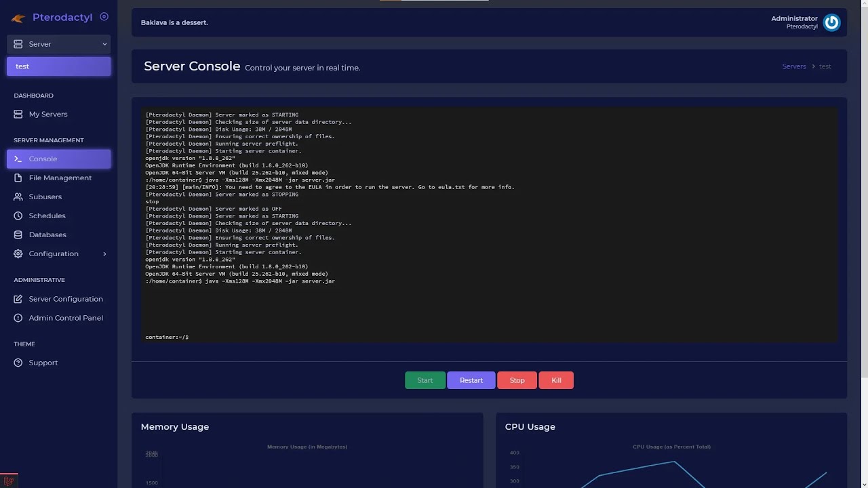Screen dimensions: 868x488
Task: Click the 'Server marked as STOPPING' line
Action: (222, 195)
